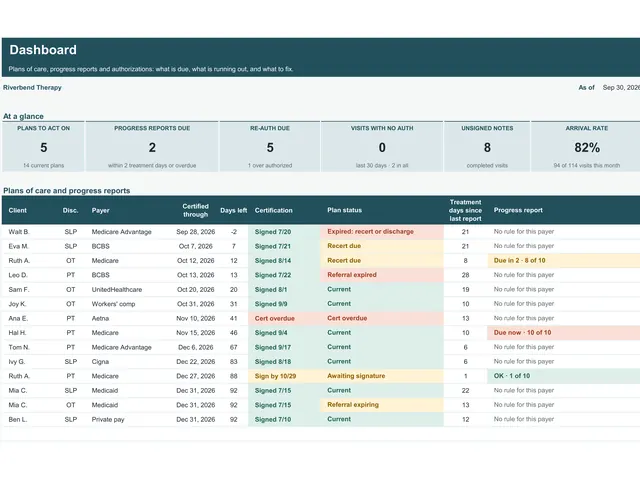
Task: Click the Referral expired status cell
Action: click(382, 275)
